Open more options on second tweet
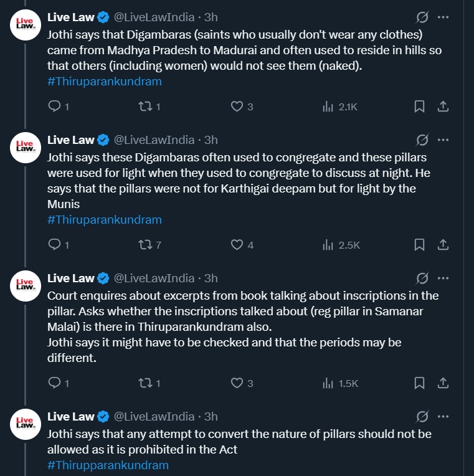 [443, 140]
